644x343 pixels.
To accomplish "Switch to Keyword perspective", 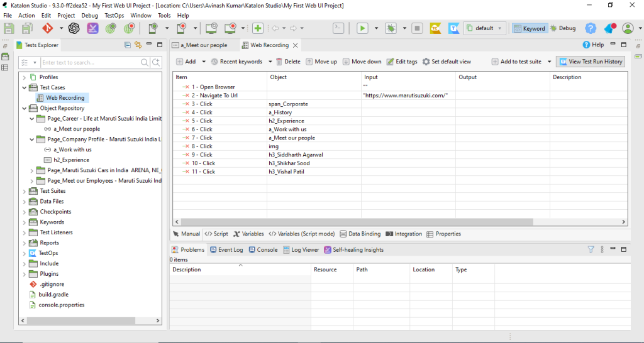I will (x=530, y=28).
